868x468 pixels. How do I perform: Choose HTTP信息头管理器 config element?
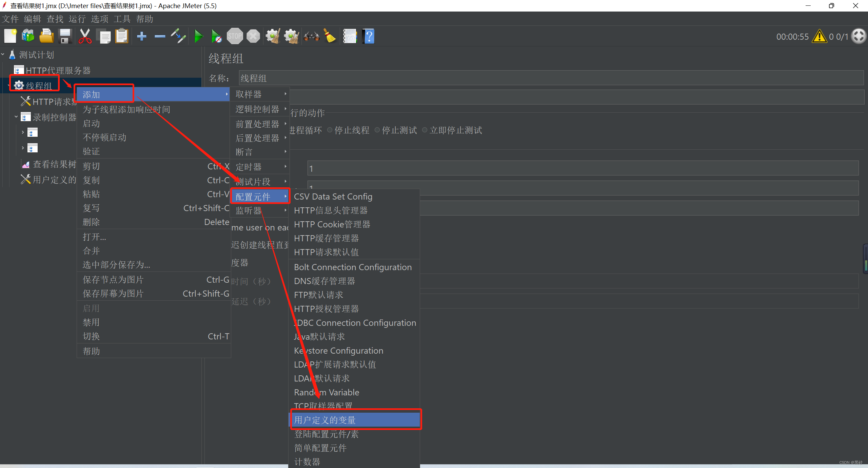(x=355, y=210)
